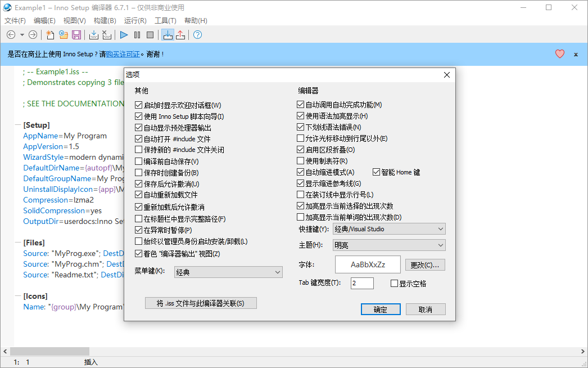Stop the running compilation

150,34
